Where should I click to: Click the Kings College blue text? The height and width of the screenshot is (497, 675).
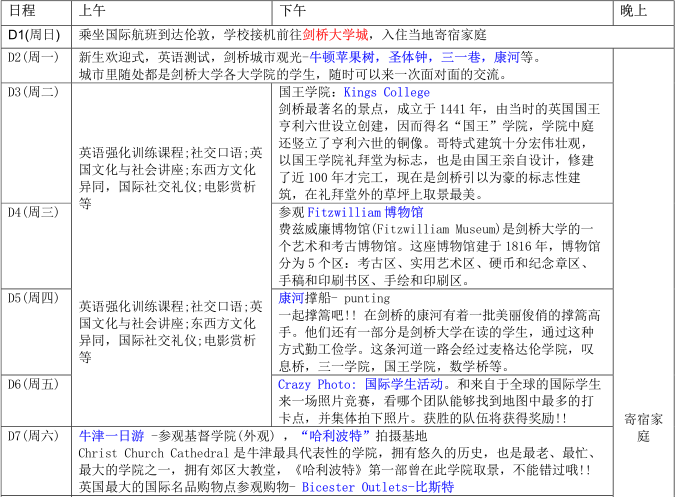[387, 93]
